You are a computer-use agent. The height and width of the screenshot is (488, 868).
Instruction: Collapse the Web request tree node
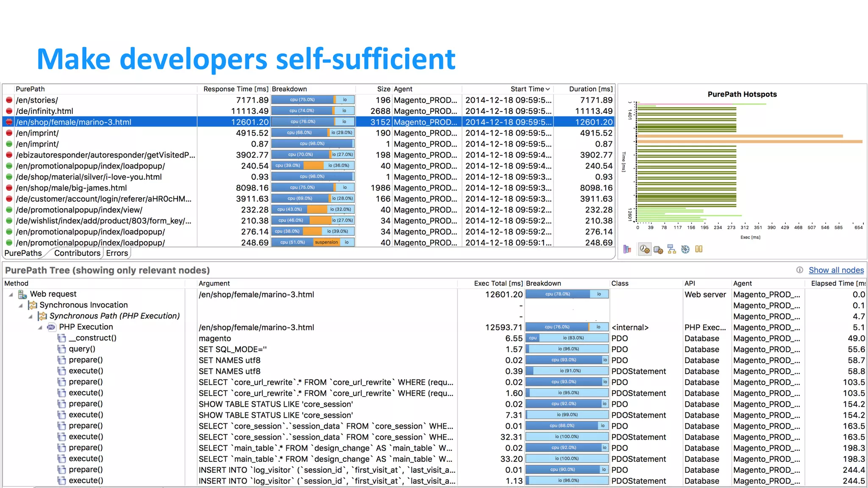(x=11, y=294)
